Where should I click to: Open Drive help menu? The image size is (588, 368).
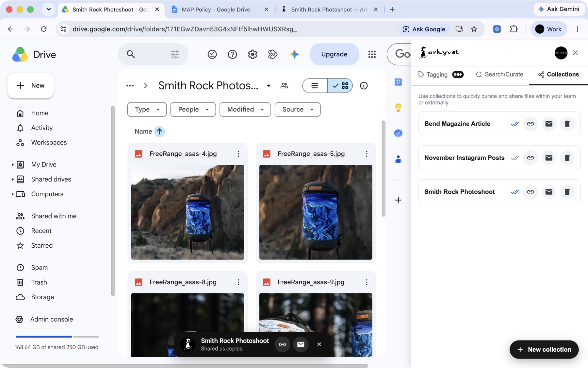232,54
